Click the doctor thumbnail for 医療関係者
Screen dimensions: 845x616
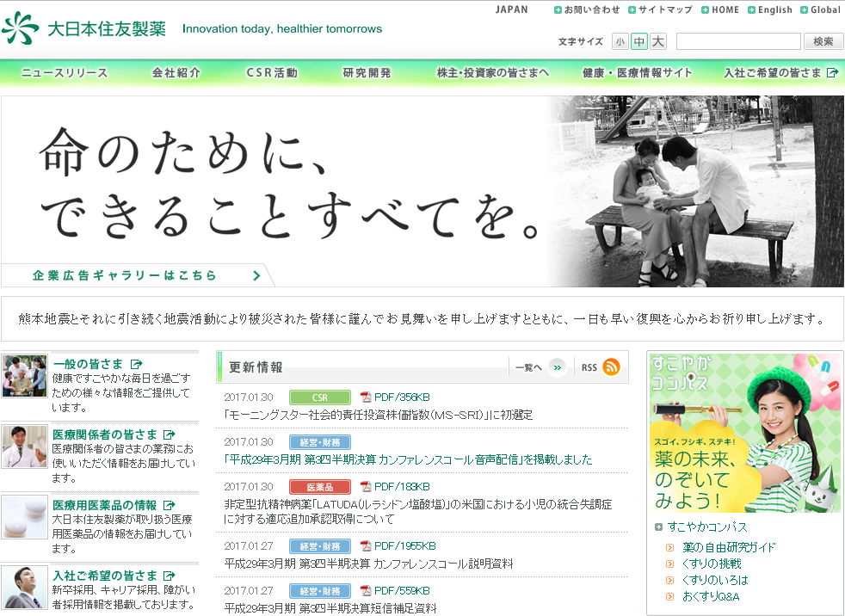tap(24, 447)
